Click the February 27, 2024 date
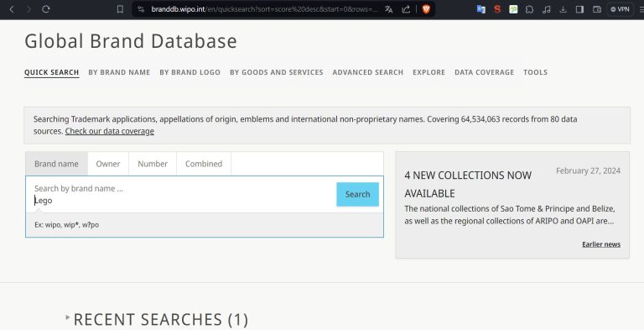 click(x=588, y=170)
